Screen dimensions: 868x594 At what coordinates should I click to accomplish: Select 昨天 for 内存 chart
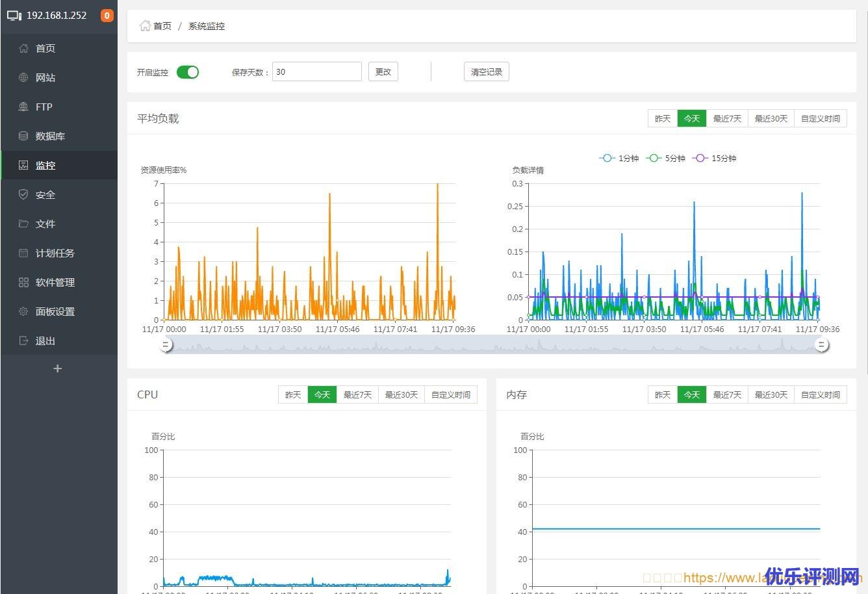tap(663, 394)
